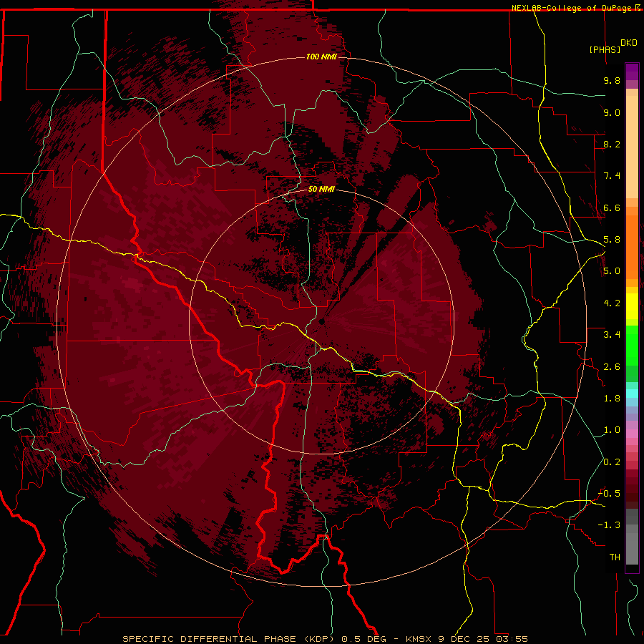Select the 0.2 scale value

click(x=612, y=462)
